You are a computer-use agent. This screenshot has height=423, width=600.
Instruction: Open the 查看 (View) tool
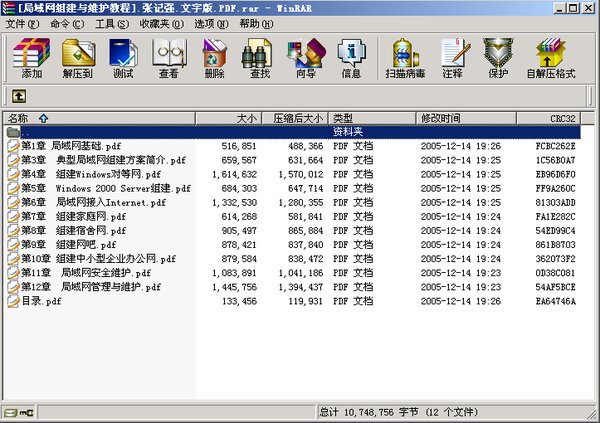pyautogui.click(x=169, y=58)
